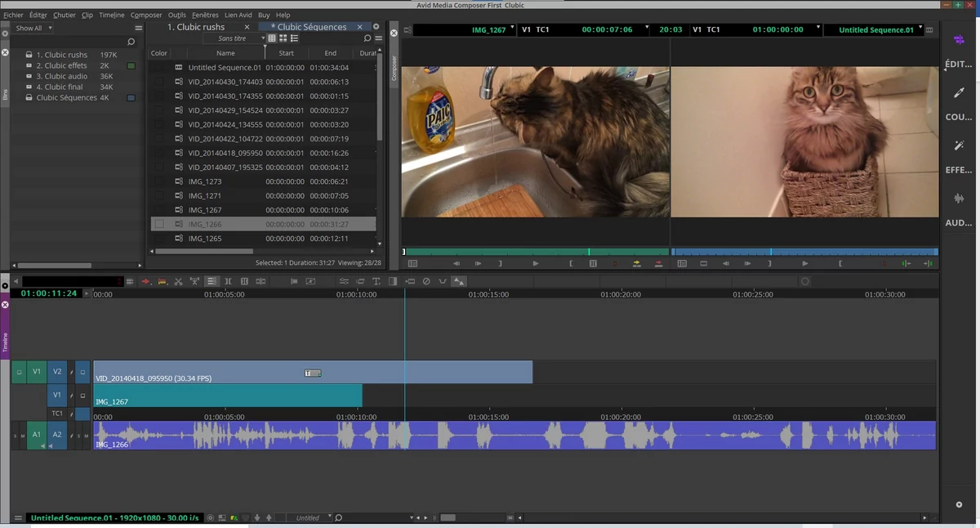Click the red Overwrite button under source monitor
Image resolution: width=980 pixels, height=528 pixels.
(x=658, y=263)
